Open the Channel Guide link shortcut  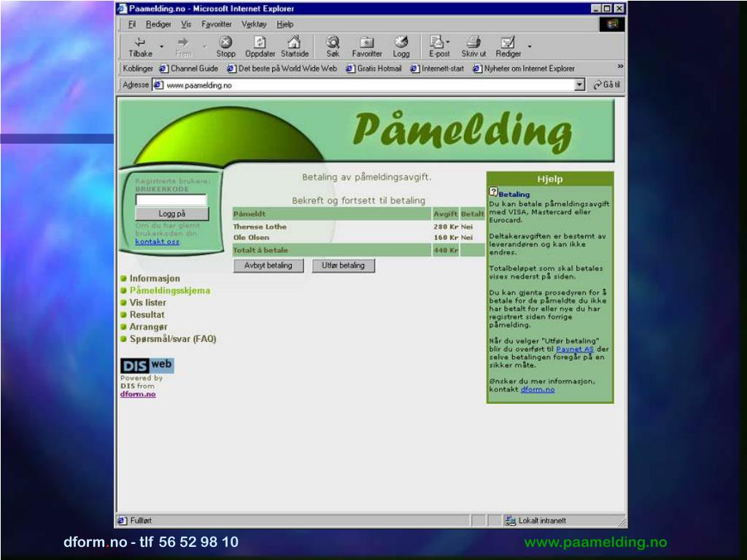[189, 69]
